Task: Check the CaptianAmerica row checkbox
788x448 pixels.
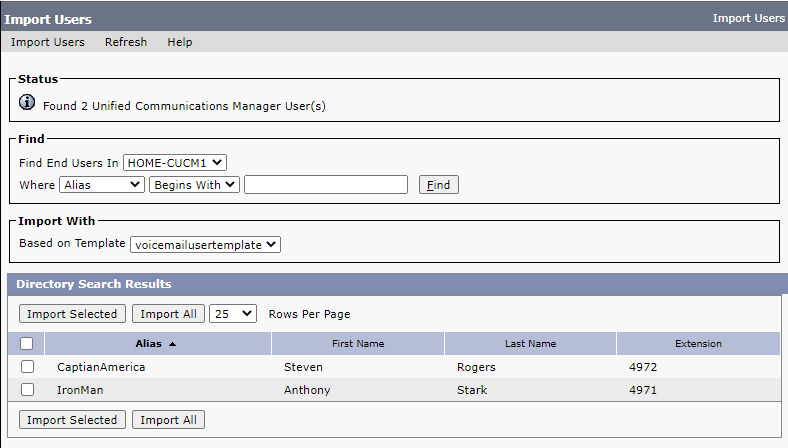Action: click(28, 367)
